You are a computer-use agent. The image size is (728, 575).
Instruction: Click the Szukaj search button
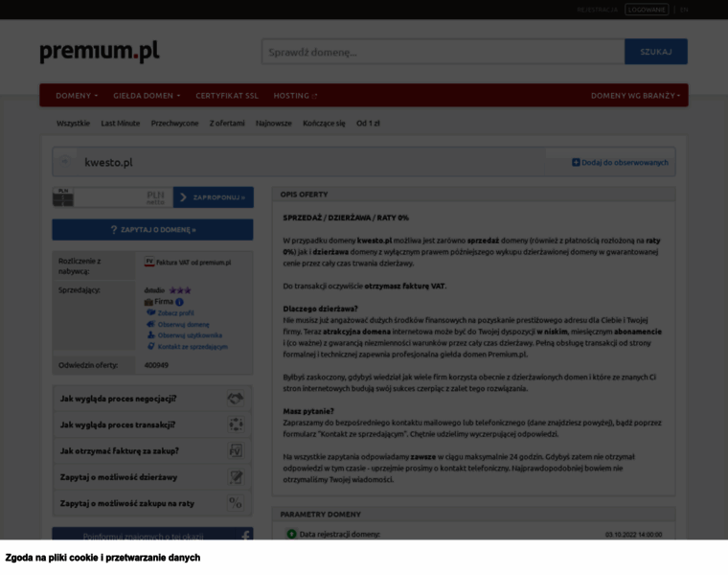656,52
